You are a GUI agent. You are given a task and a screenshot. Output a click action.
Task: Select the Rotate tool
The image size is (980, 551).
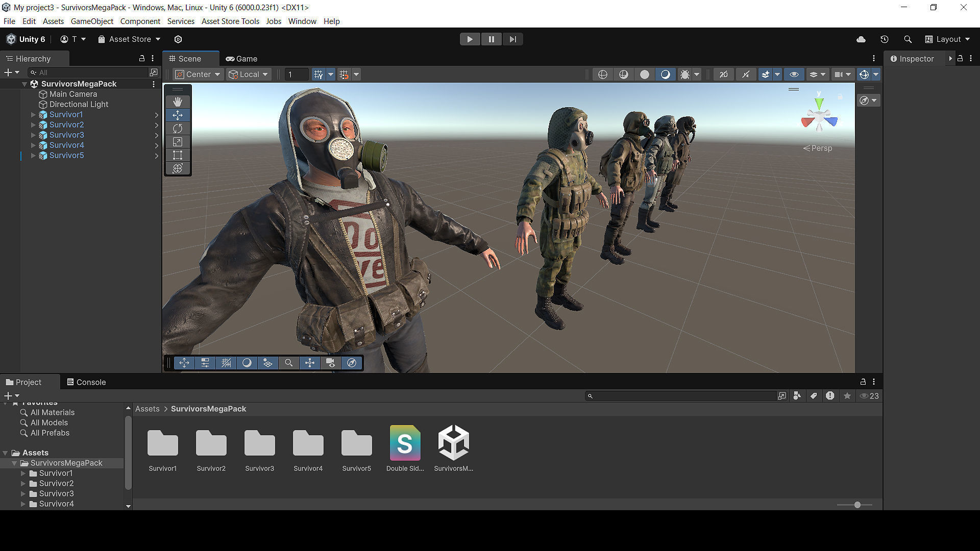pos(178,128)
